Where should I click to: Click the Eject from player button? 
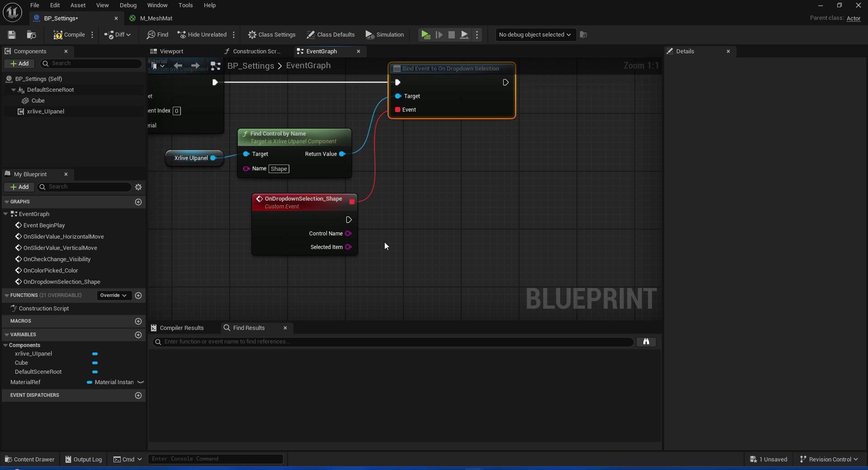(464, 35)
